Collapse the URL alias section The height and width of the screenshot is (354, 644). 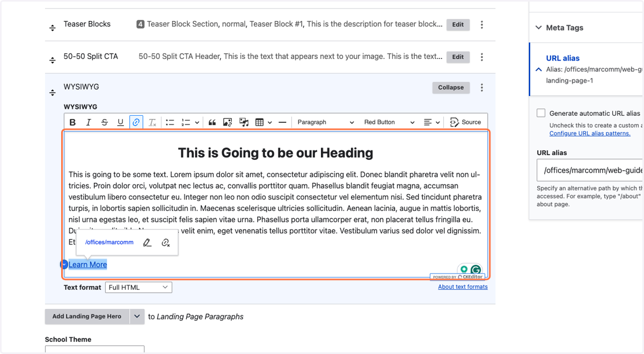(539, 70)
